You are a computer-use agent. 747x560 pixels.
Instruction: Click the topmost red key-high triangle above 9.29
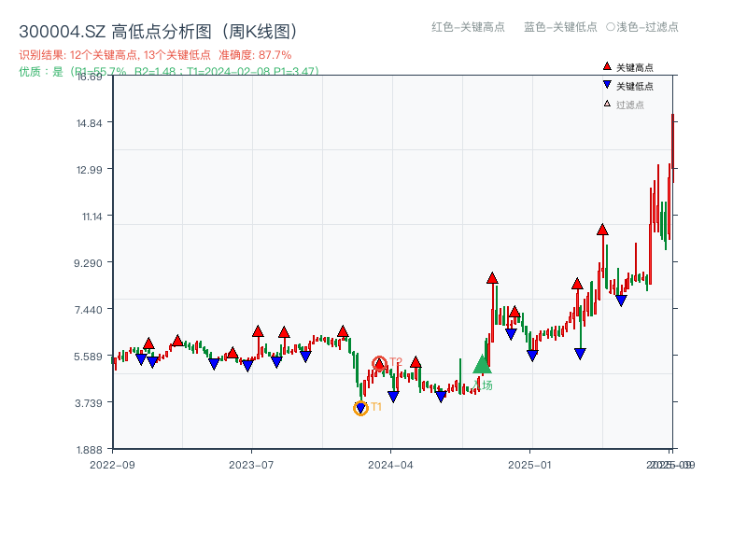[x=602, y=230]
